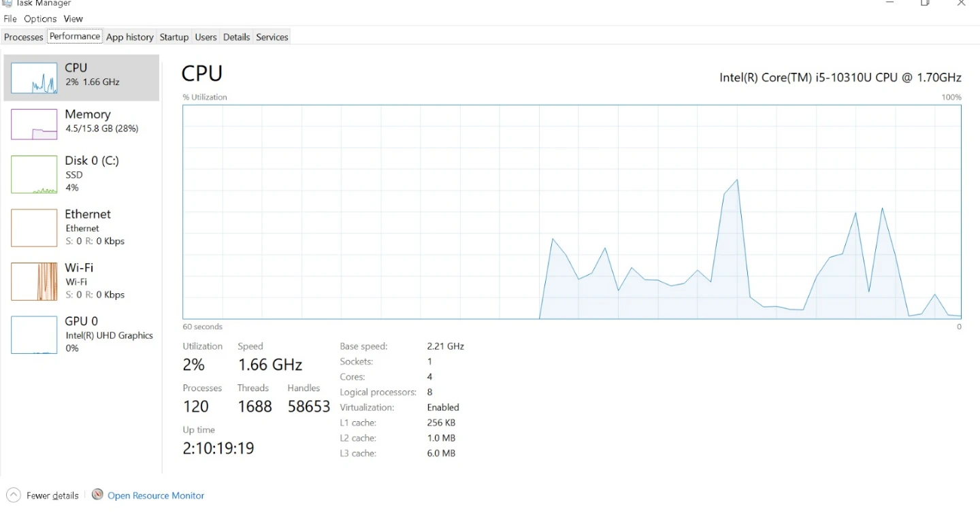Open the Options menu
Viewport: 980px width, 513px height.
40,18
